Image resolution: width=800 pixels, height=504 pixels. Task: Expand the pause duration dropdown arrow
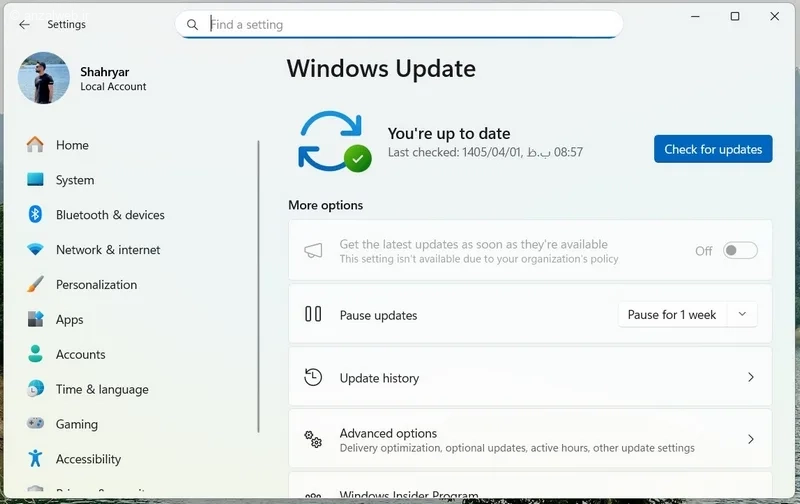(742, 314)
